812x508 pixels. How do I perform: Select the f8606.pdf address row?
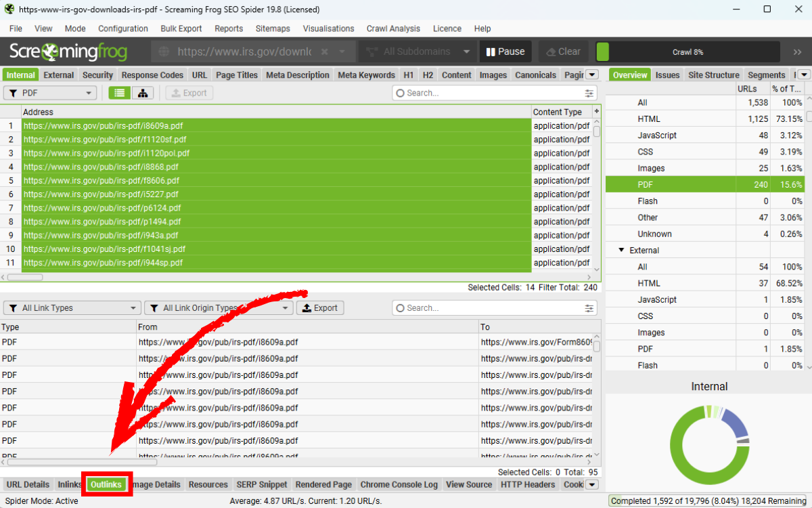point(276,181)
